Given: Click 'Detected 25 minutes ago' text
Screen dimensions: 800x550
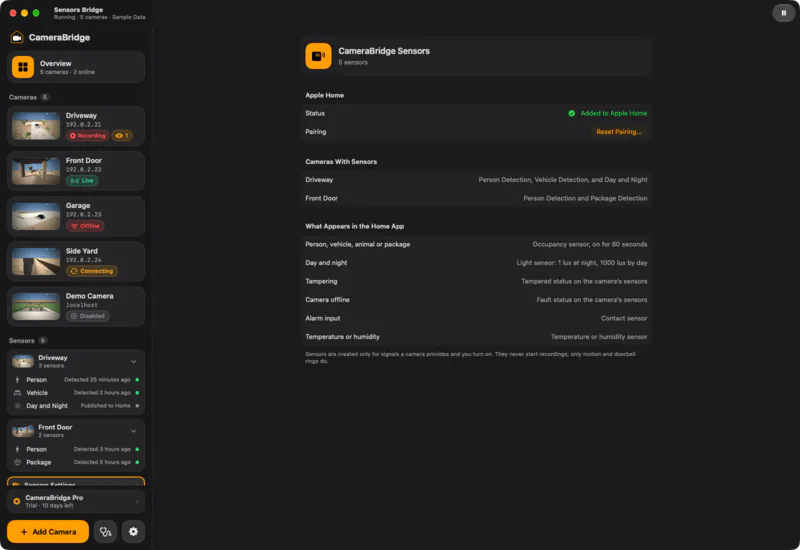Looking at the screenshot, I should 97,380.
